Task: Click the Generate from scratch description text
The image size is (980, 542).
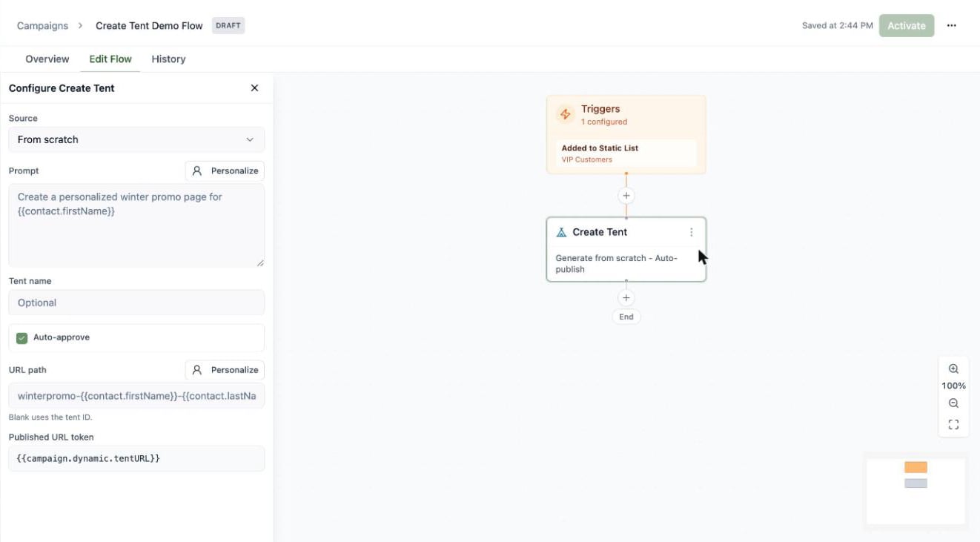Action: click(x=617, y=264)
